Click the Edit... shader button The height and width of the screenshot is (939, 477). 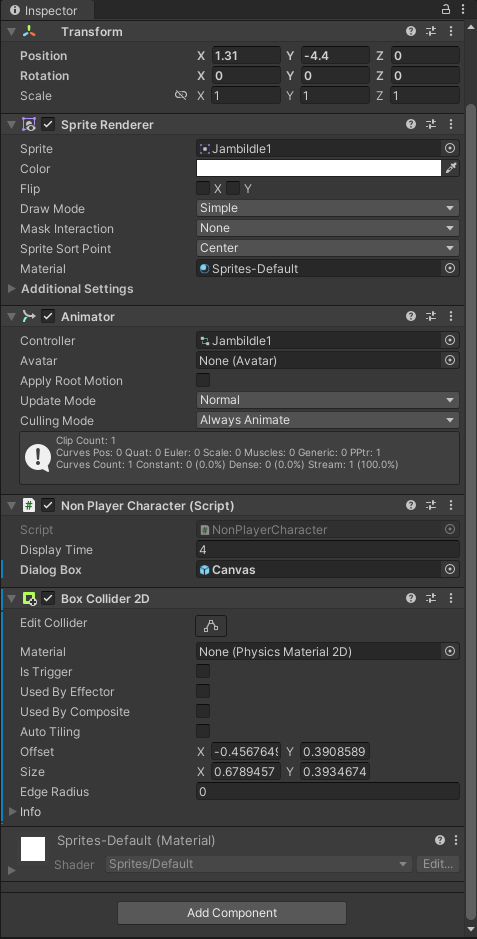click(437, 864)
